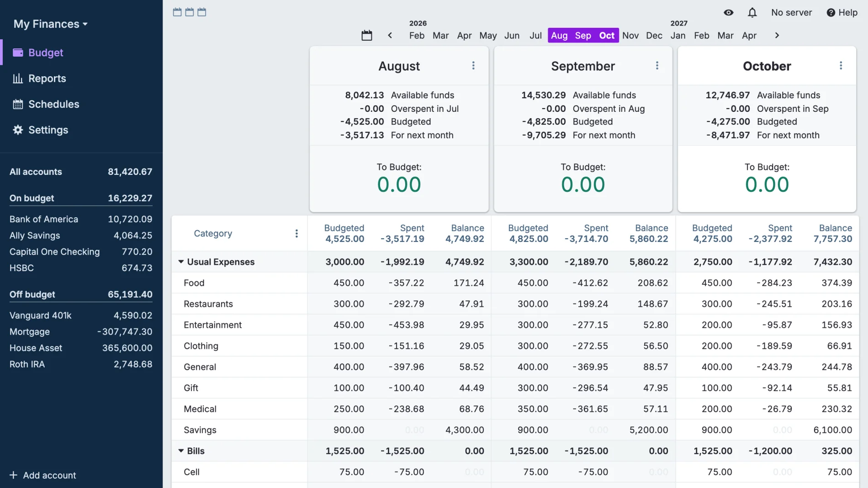Click Restaurants September balance 148.67

pos(653,304)
